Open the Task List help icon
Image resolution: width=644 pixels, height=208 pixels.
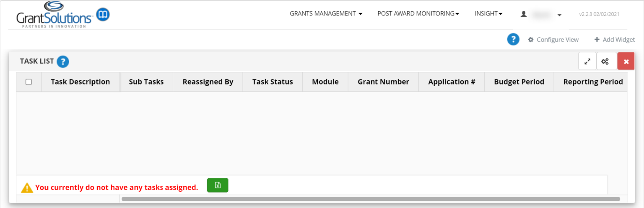(63, 62)
